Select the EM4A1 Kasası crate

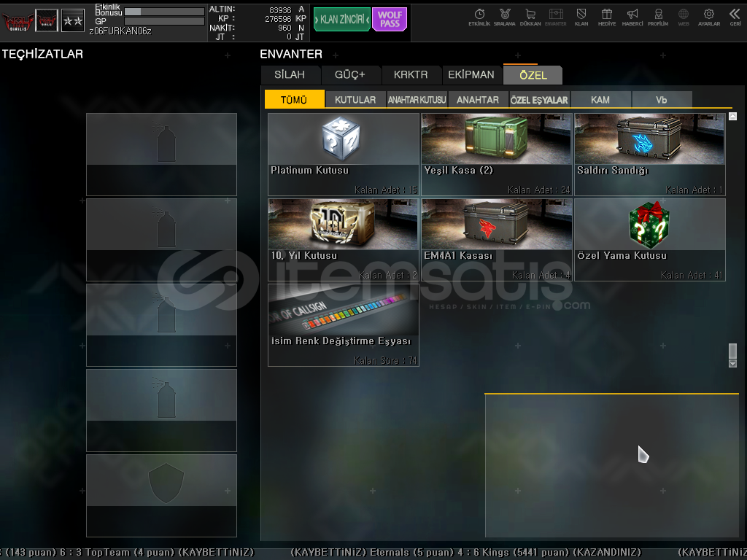pyautogui.click(x=497, y=239)
